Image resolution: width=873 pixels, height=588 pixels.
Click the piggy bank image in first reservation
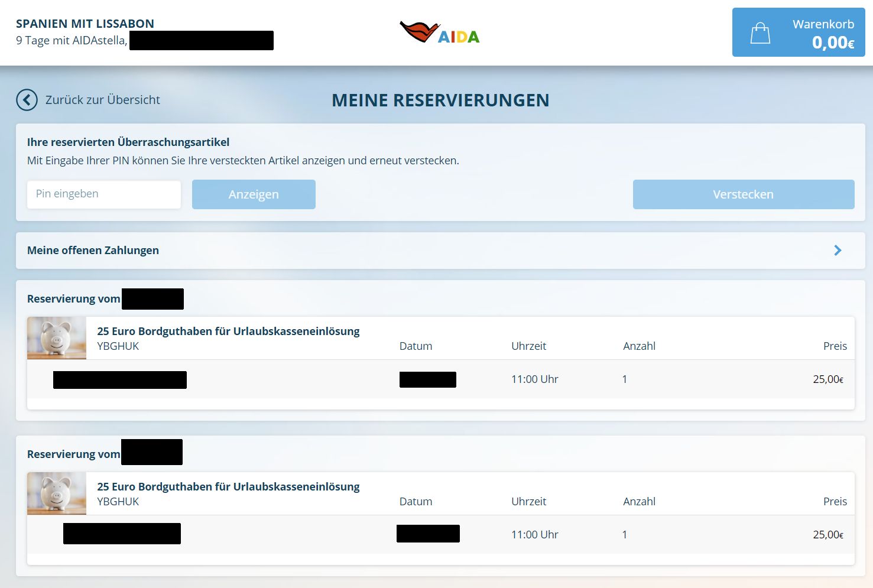coord(57,338)
